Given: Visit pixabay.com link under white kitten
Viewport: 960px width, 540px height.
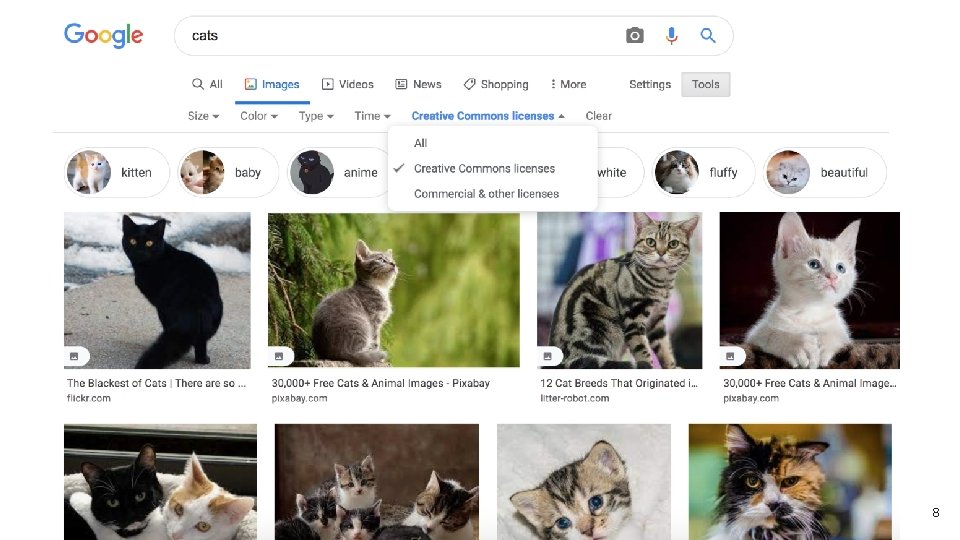Looking at the screenshot, I should 751,398.
